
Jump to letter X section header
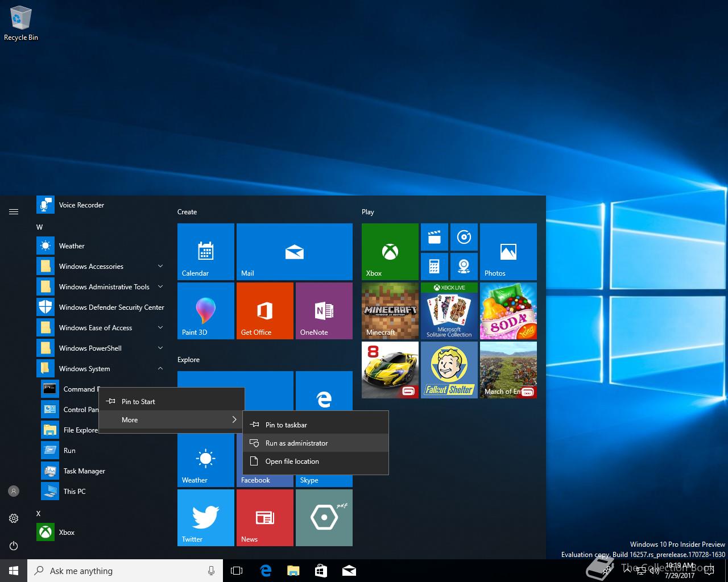click(x=39, y=513)
